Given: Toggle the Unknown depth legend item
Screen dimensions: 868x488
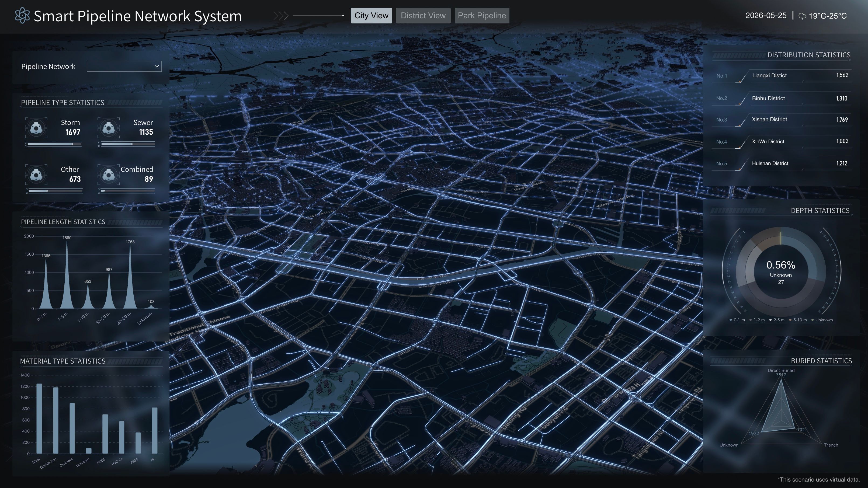Looking at the screenshot, I should pyautogui.click(x=822, y=320).
